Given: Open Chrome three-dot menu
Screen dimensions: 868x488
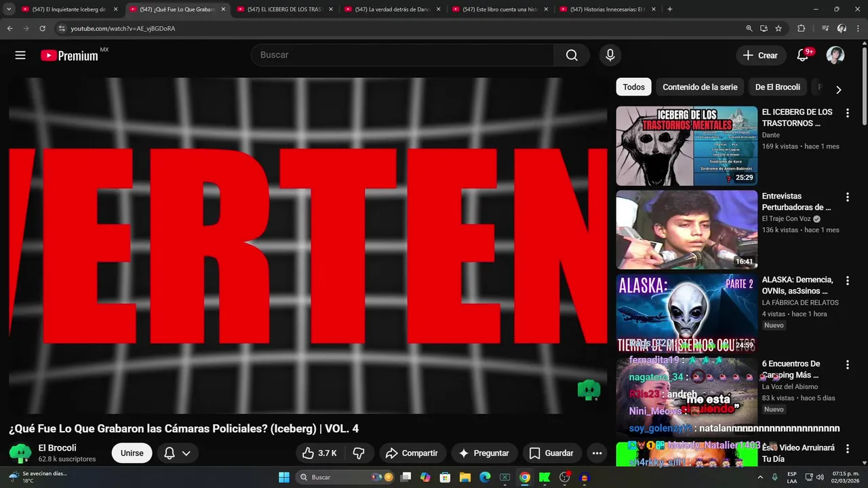Looking at the screenshot, I should [859, 28].
